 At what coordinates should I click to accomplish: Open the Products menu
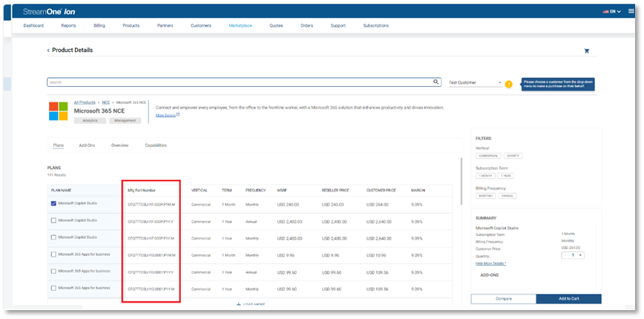[x=131, y=25]
